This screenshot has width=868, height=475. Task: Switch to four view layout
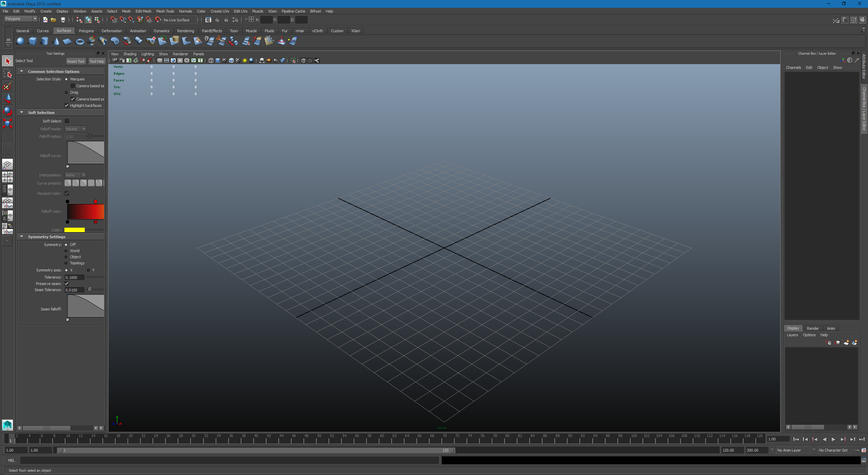[x=7, y=177]
